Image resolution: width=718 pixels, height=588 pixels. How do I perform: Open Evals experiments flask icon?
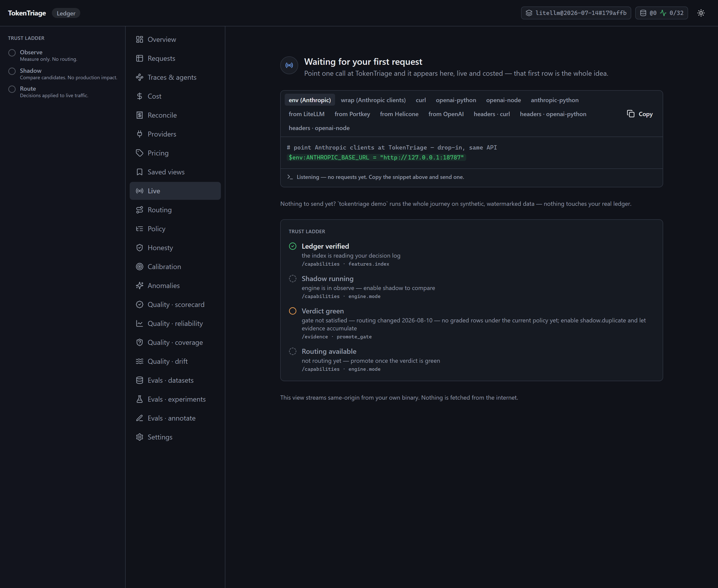(x=140, y=399)
